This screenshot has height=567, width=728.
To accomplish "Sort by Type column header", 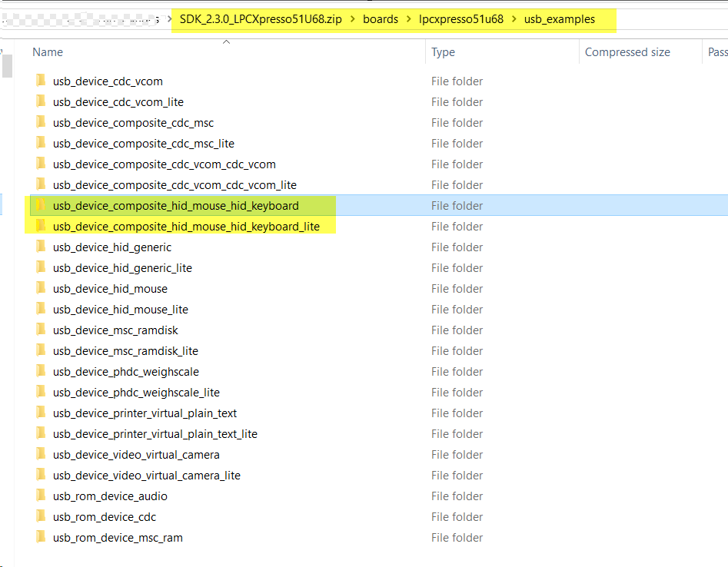I will 443,52.
